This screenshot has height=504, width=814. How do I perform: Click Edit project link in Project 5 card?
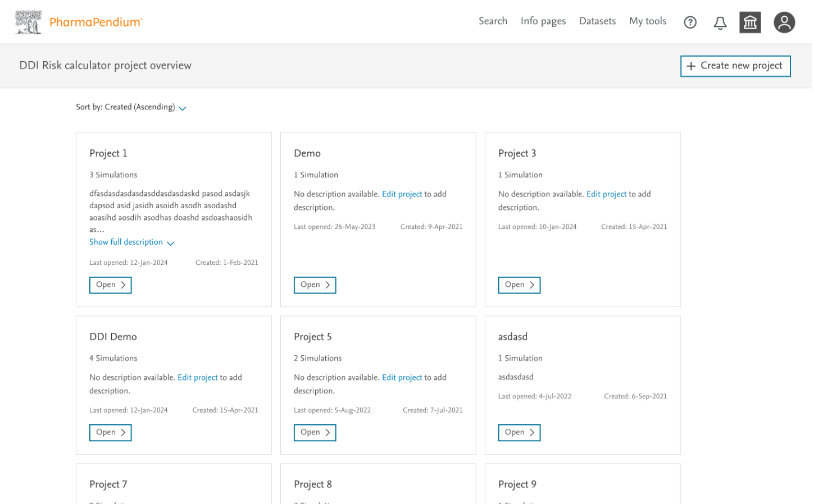[402, 378]
